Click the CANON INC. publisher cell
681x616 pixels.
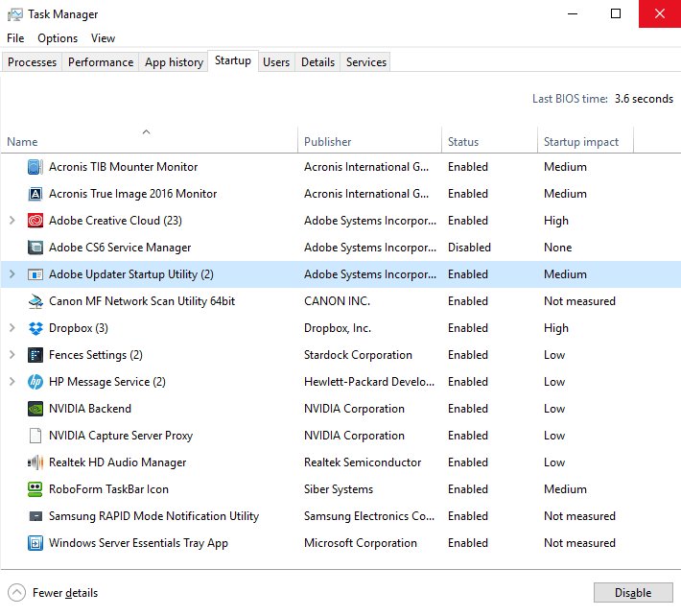tap(337, 301)
